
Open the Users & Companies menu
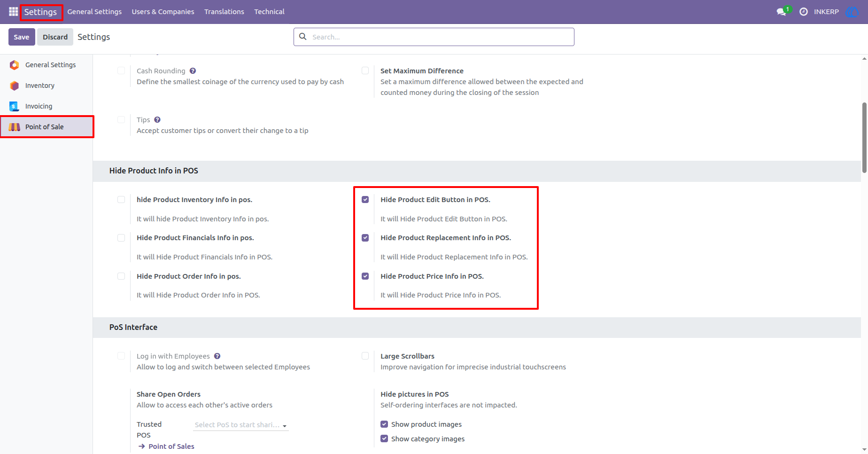tap(163, 12)
